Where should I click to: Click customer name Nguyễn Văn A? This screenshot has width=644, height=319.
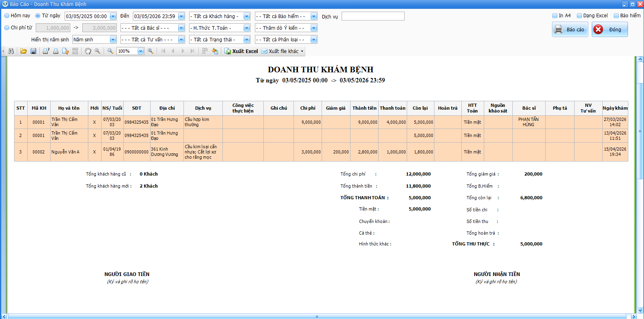point(65,152)
